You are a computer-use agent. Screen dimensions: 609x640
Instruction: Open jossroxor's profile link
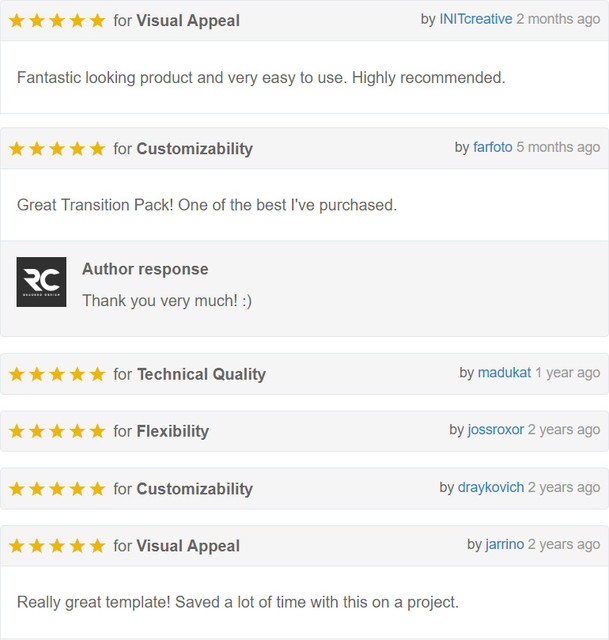tap(496, 430)
